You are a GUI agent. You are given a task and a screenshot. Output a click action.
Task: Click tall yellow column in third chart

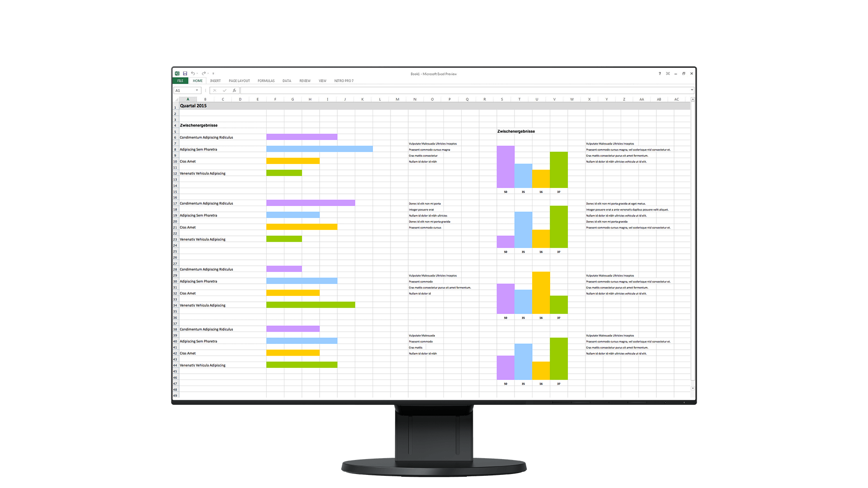(x=541, y=293)
